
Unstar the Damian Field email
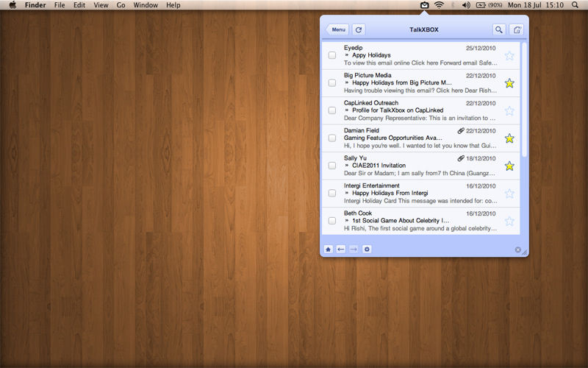coord(509,138)
